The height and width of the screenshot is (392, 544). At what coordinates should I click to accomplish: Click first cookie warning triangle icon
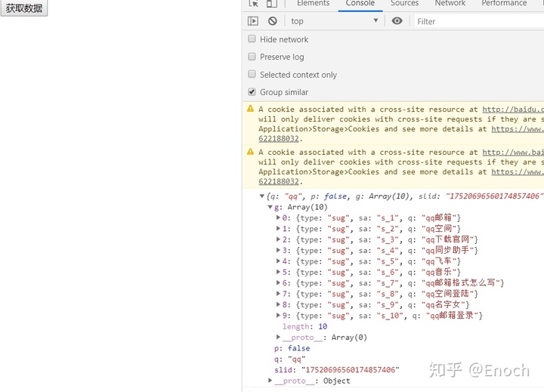coord(251,109)
